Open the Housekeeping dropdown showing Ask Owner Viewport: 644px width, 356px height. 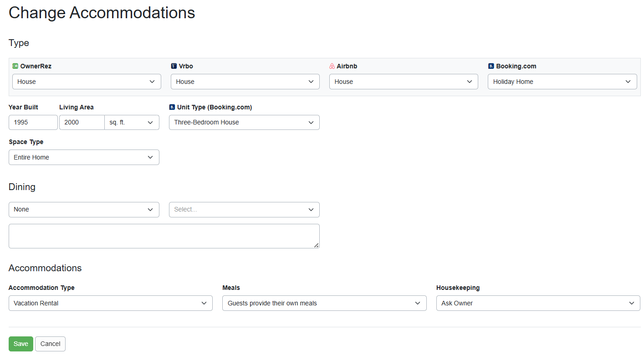pyautogui.click(x=538, y=303)
